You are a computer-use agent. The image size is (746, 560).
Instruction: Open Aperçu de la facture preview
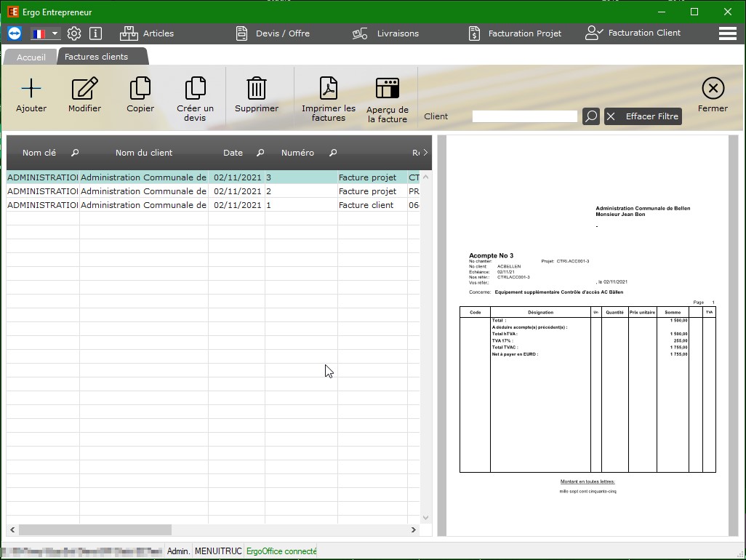pos(387,89)
